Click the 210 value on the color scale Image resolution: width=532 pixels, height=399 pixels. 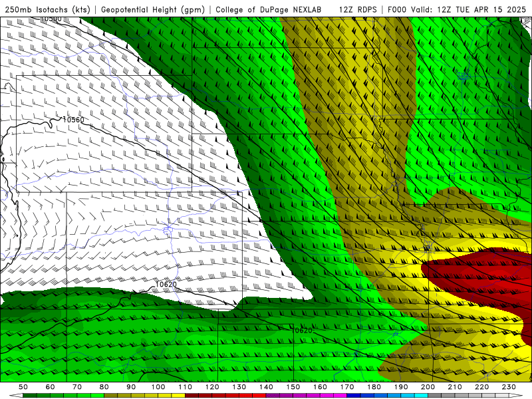456,387
